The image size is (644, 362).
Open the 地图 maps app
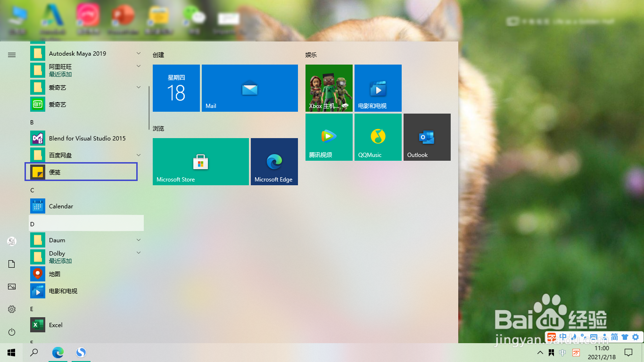pyautogui.click(x=87, y=274)
